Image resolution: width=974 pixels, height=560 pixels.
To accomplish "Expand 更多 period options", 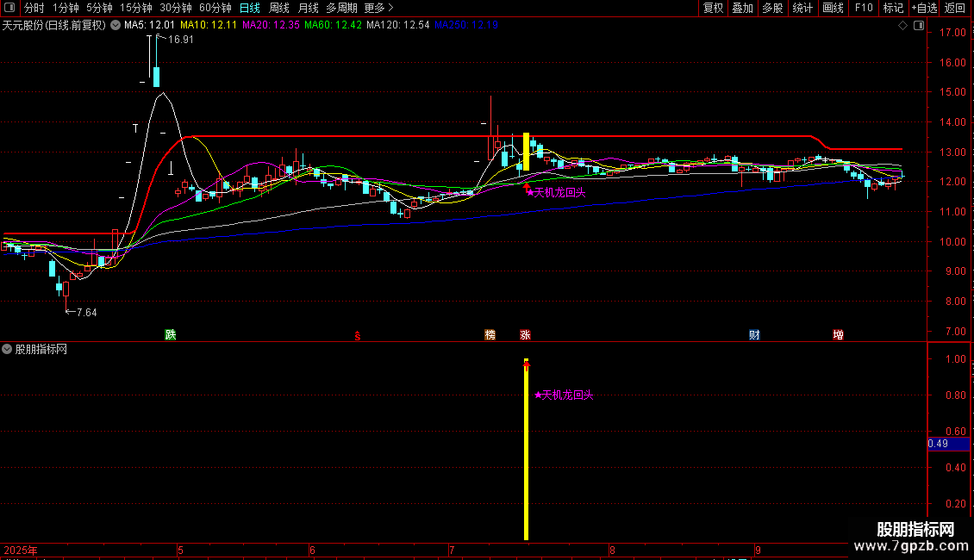I will pos(379,8).
